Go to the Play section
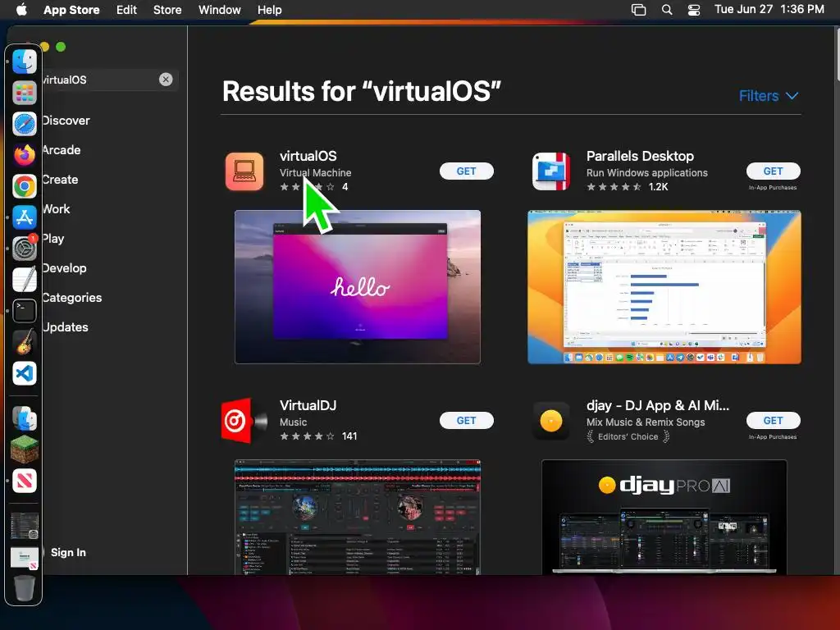840x630 pixels. click(x=53, y=239)
